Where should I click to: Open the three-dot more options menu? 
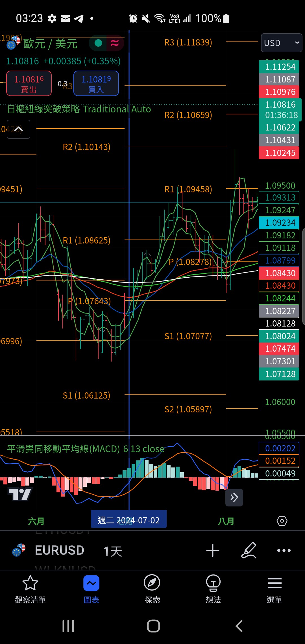284,550
